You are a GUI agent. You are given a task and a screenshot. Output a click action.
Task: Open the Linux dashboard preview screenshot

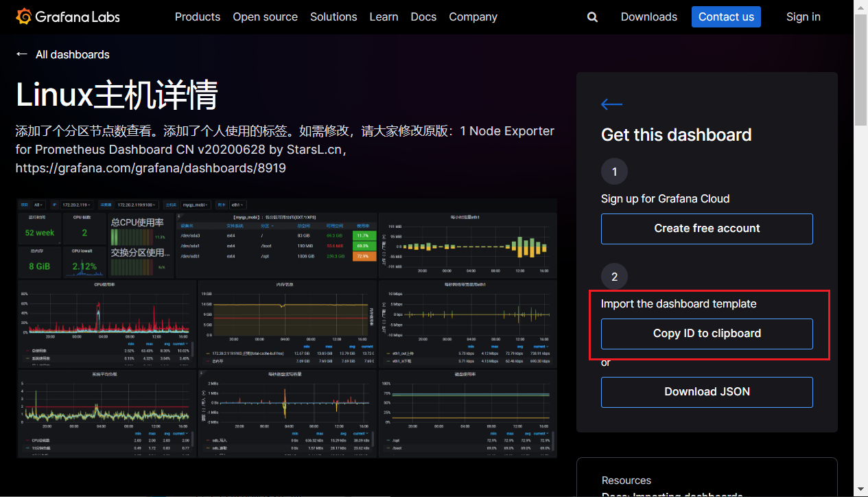(x=286, y=328)
